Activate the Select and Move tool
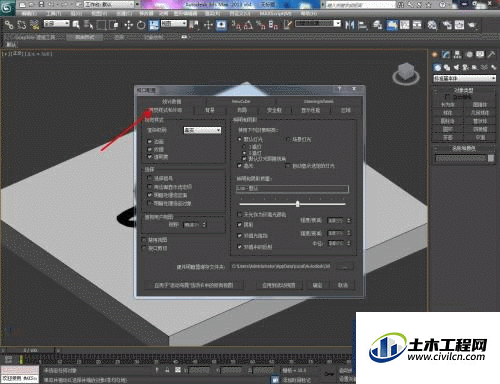Screen dimensions: 500x384 click(128, 25)
